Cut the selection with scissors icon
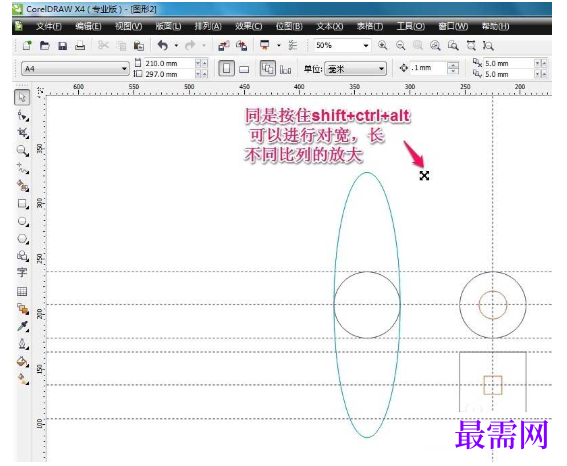Screen dimensions: 567x466 pos(103,46)
